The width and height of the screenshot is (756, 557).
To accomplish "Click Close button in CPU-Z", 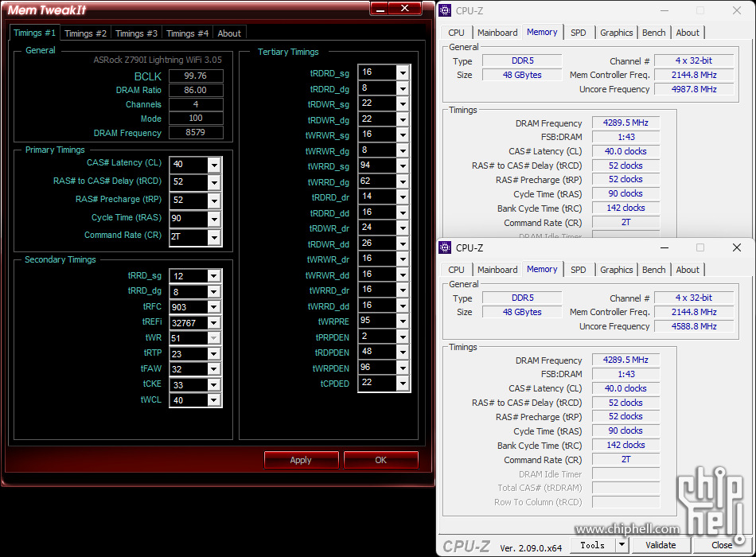I will click(722, 545).
